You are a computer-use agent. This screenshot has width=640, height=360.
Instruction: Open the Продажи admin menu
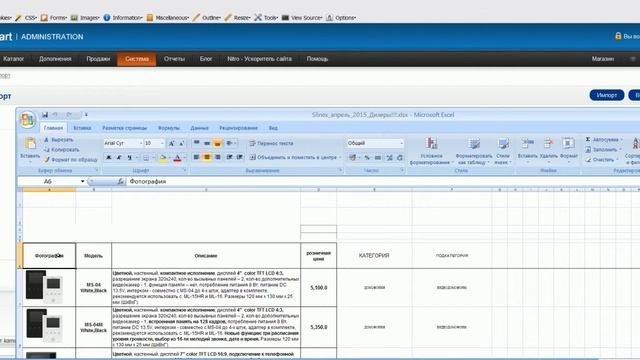98,59
